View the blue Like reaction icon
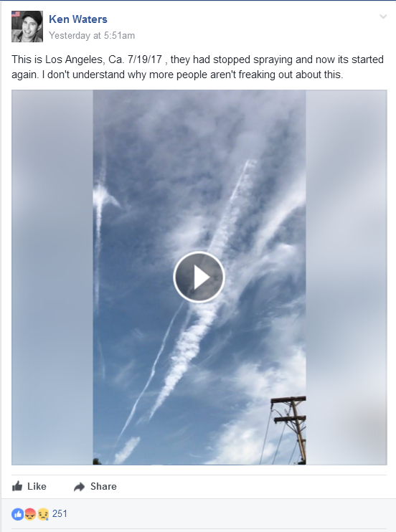The image size is (396, 532). coord(18,514)
